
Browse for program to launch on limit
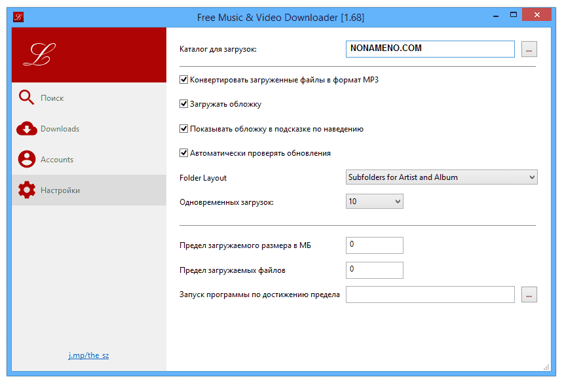pos(529,294)
